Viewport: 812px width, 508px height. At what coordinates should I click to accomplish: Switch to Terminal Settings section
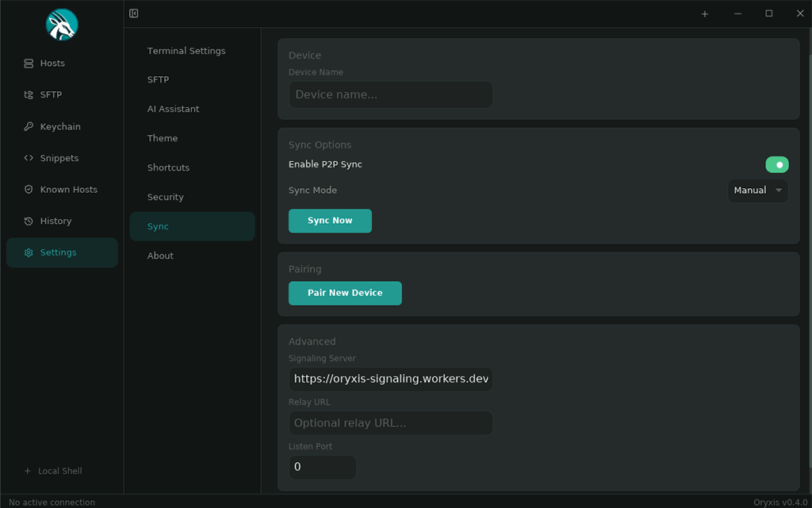point(186,50)
